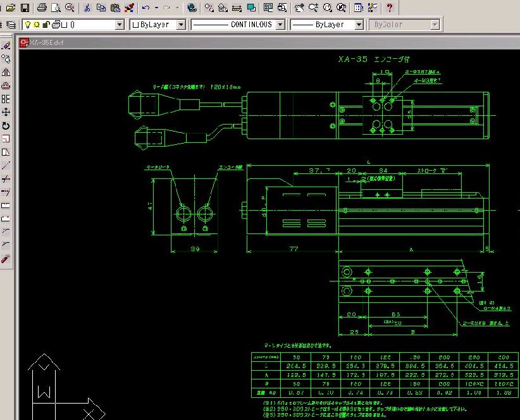Toggle layer freeze sun icon

[37, 25]
